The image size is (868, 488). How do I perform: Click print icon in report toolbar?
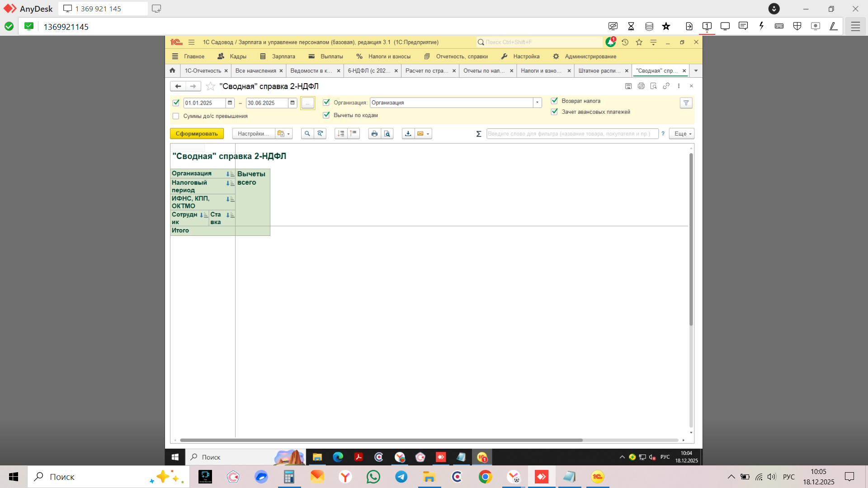tap(374, 134)
